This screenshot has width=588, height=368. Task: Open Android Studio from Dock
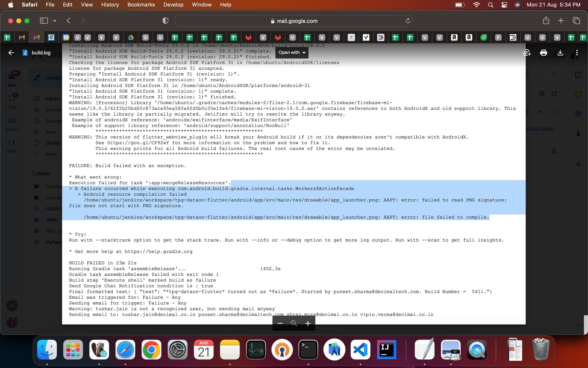click(x=334, y=350)
